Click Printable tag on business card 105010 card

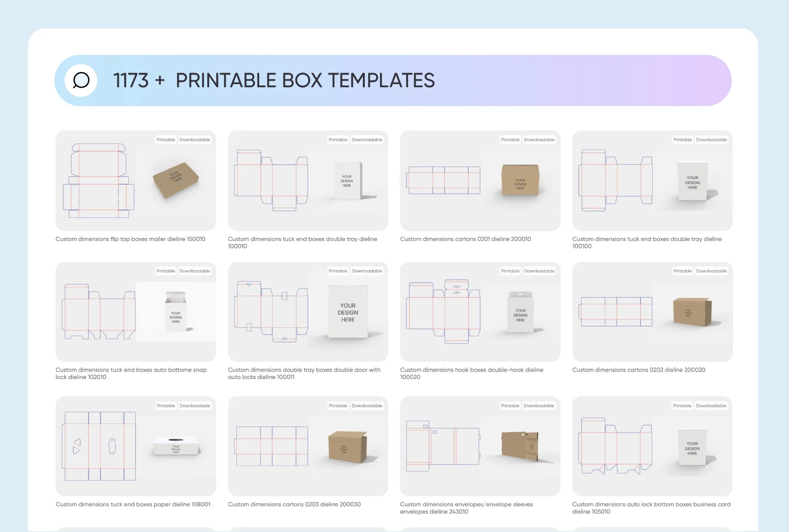[x=682, y=406]
